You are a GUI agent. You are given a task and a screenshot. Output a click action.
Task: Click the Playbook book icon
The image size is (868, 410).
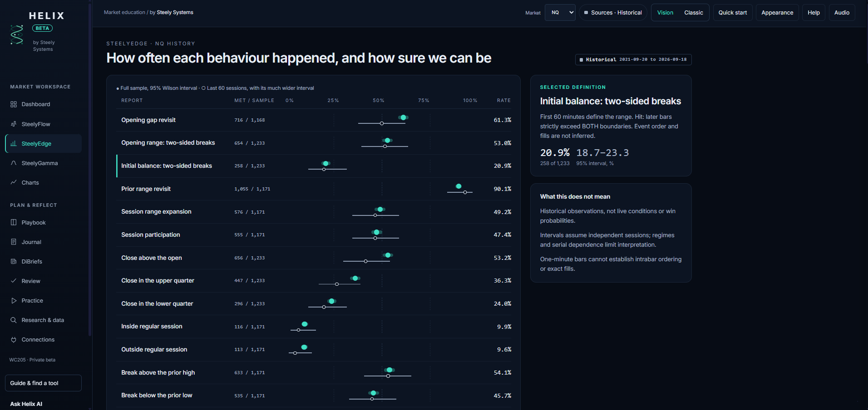point(14,222)
